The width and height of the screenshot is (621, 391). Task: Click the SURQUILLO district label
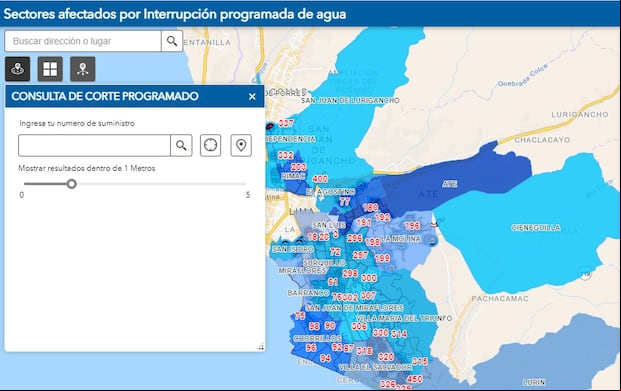(324, 263)
